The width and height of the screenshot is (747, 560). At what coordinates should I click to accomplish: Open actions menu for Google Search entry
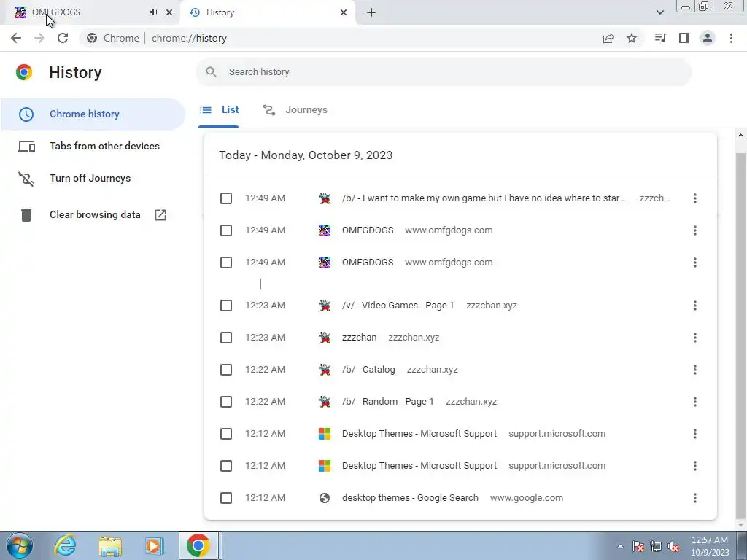[x=695, y=498]
